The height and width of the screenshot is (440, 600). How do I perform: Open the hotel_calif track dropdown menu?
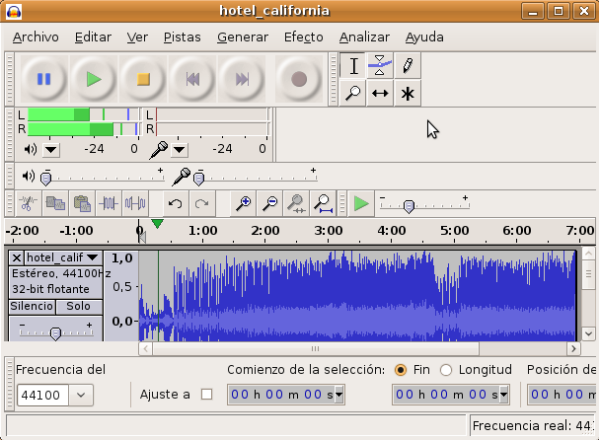(x=92, y=258)
